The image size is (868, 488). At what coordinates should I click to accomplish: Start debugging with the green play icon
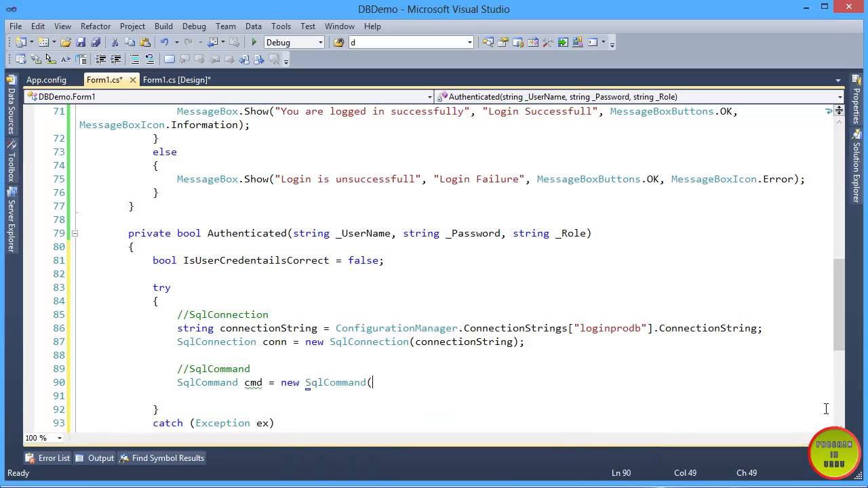coord(254,42)
